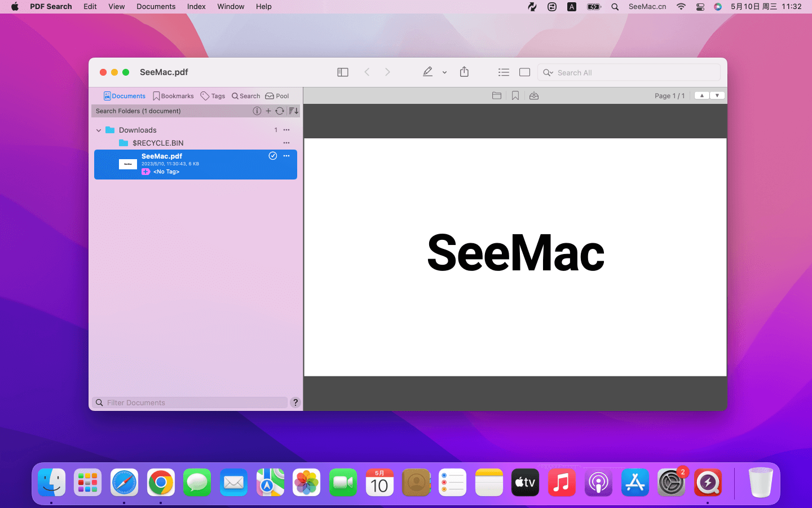Collapse the Downloads folder
Image resolution: width=812 pixels, height=508 pixels.
(99, 130)
